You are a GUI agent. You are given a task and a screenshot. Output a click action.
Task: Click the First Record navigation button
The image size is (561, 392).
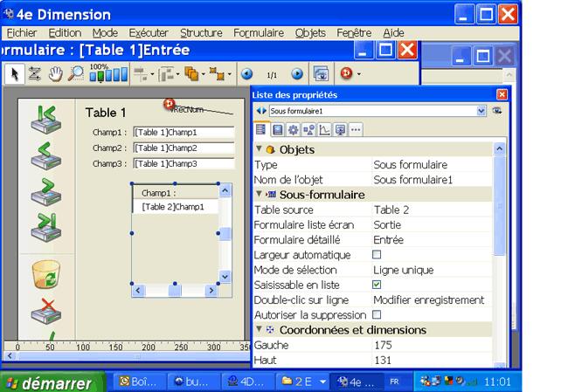pyautogui.click(x=45, y=118)
